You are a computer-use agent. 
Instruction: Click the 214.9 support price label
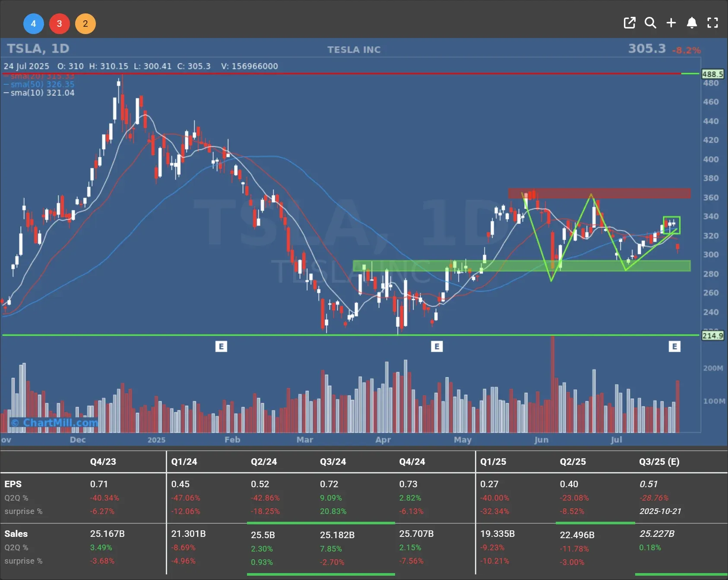712,336
